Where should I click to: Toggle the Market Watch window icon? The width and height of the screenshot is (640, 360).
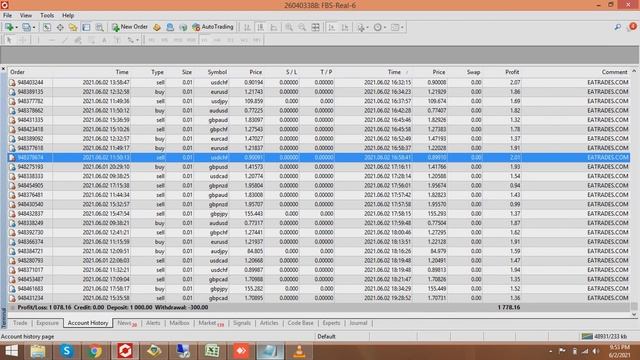coord(47,27)
